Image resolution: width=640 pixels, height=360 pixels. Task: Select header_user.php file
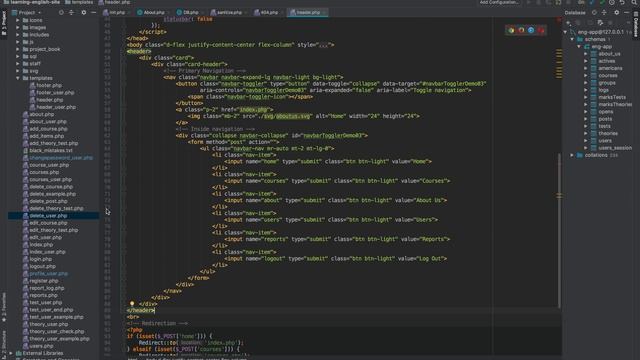(x=56, y=107)
